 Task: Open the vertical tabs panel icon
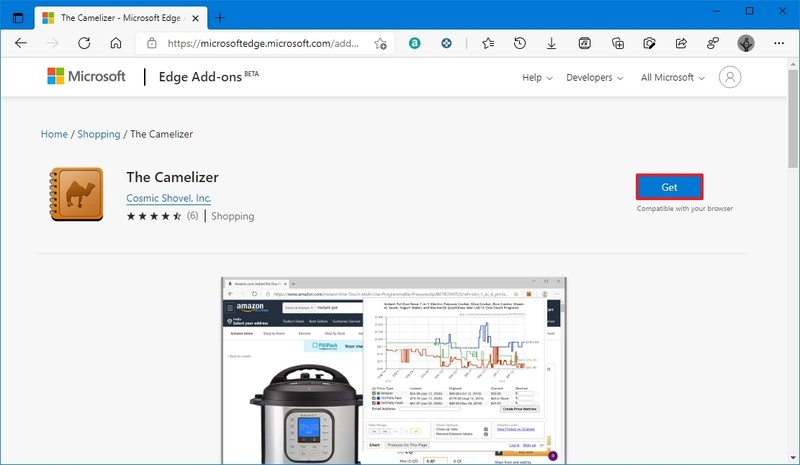click(x=18, y=18)
